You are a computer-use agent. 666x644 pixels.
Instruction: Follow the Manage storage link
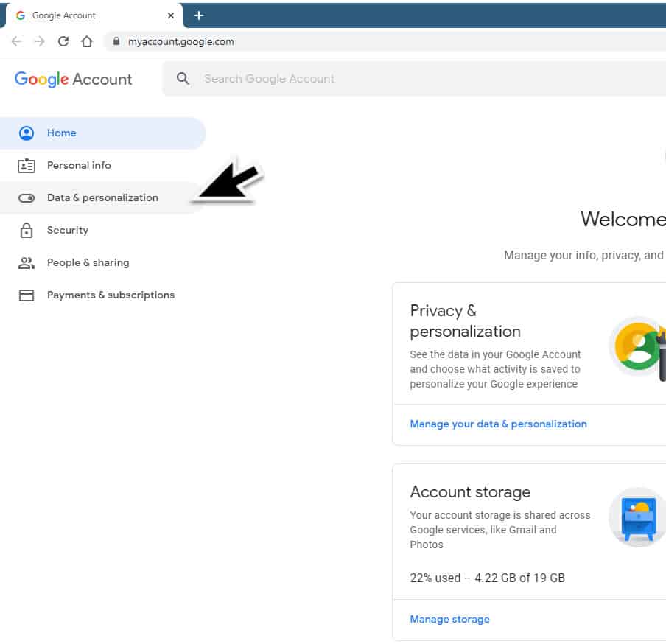[449, 619]
